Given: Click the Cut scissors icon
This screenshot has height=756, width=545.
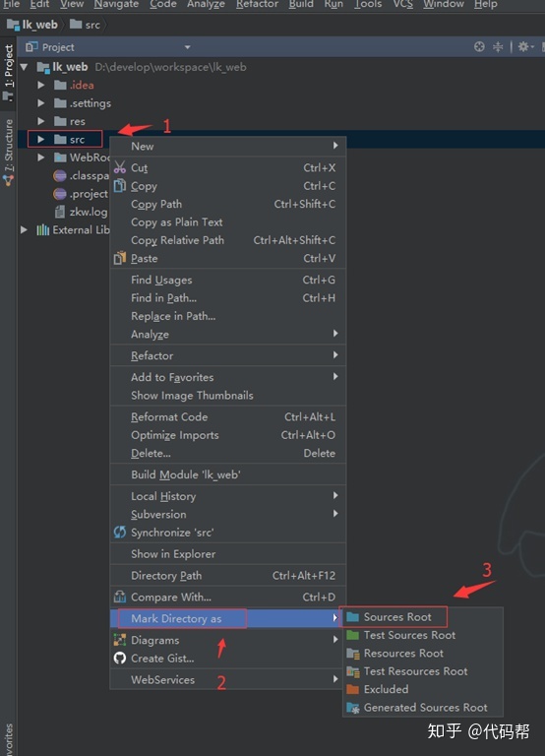Looking at the screenshot, I should pos(119,167).
